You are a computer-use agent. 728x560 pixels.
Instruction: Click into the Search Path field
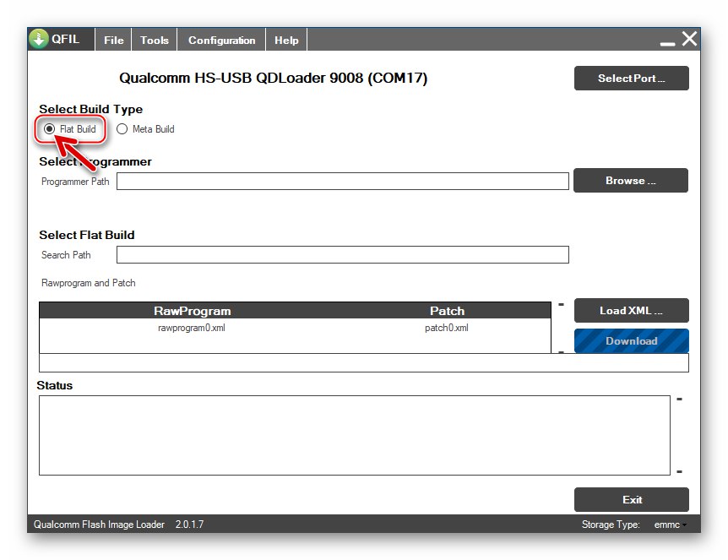pyautogui.click(x=342, y=255)
